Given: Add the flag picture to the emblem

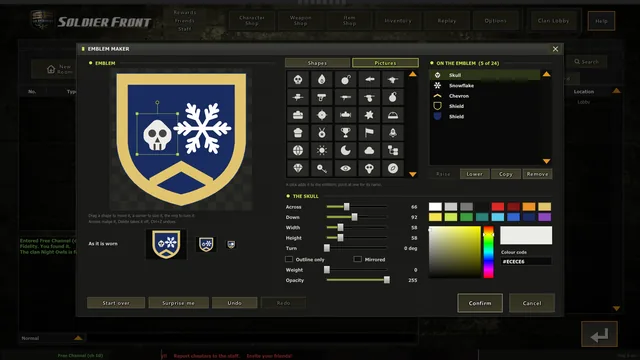Looking at the screenshot, I should coord(369,133).
